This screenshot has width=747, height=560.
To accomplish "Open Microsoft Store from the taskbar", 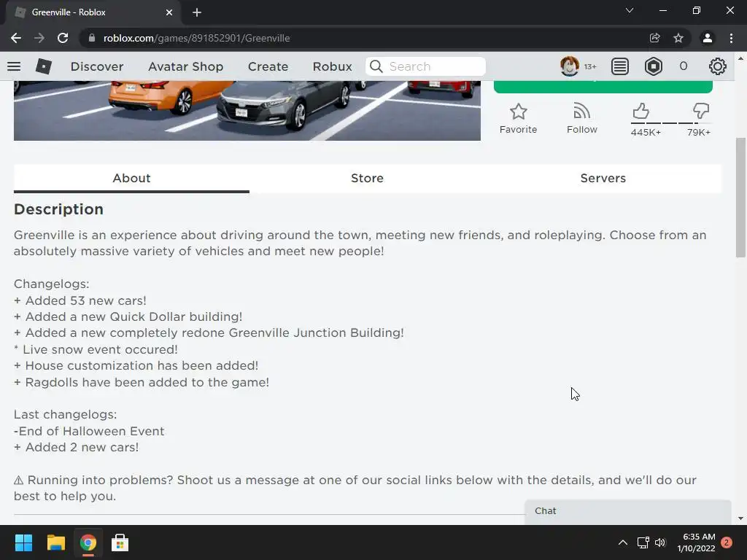I will [120, 542].
